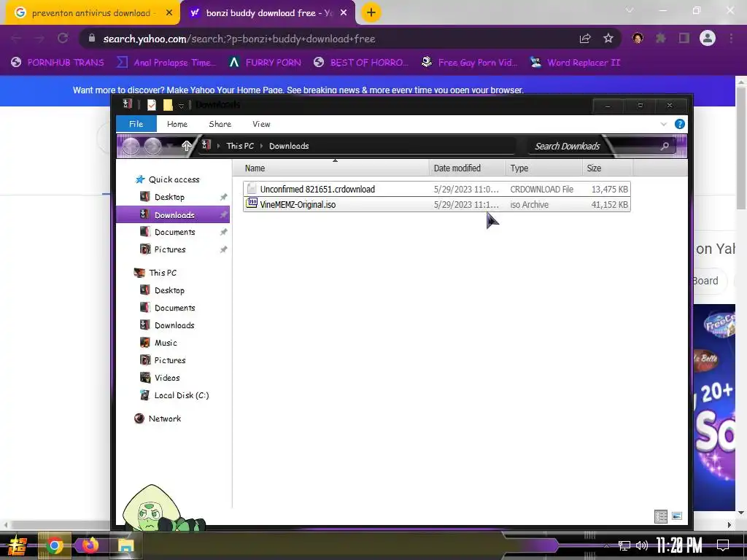Open the network tray icon
The image size is (747, 560).
624,545
